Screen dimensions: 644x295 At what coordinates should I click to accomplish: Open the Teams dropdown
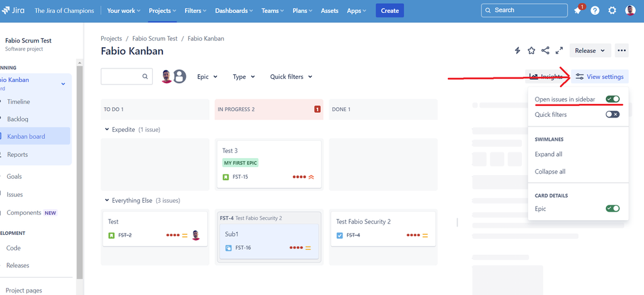tap(273, 11)
